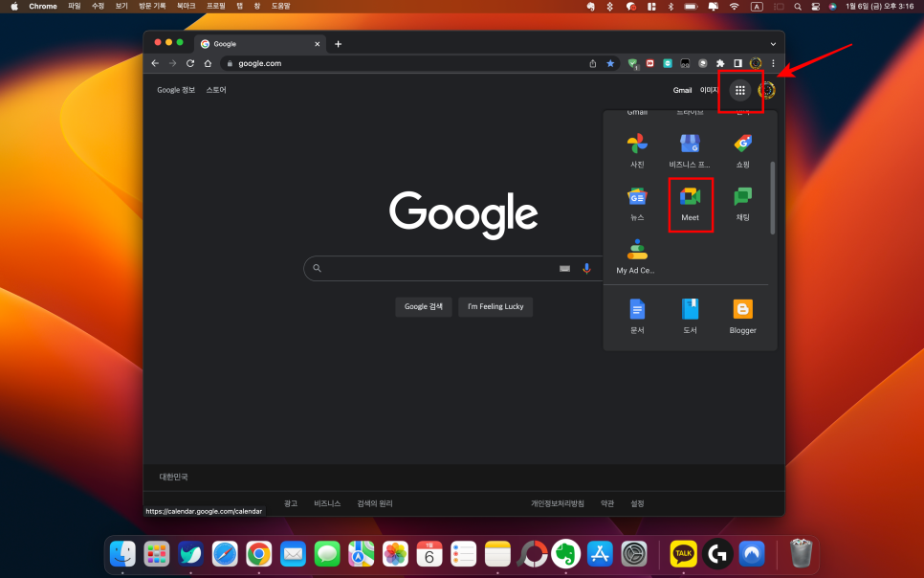The height and width of the screenshot is (578, 924).
Task: Expand the tab search chevron
Action: [773, 44]
